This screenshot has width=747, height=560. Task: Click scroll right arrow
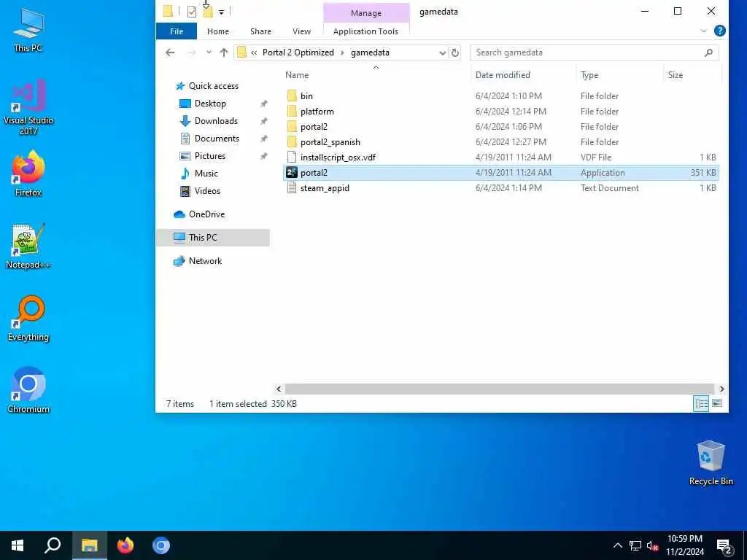(x=721, y=389)
